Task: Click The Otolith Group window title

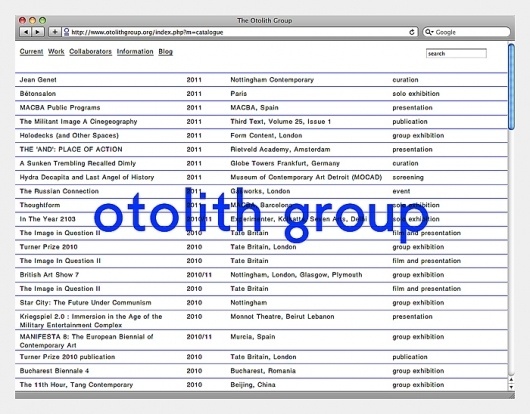Action: point(264,20)
